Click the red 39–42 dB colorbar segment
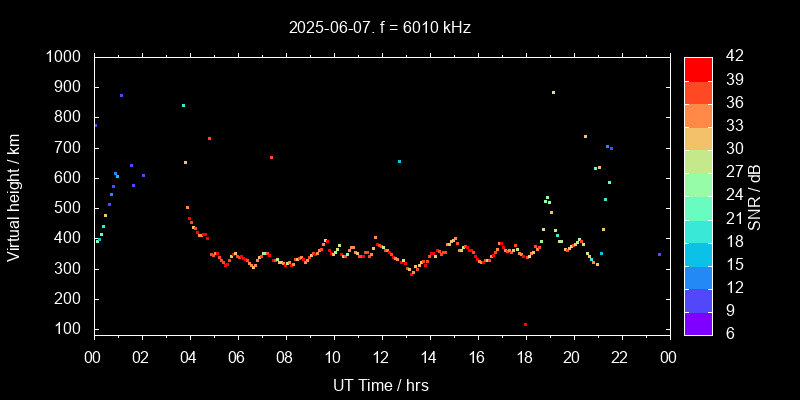This screenshot has width=800, height=400. click(x=698, y=69)
